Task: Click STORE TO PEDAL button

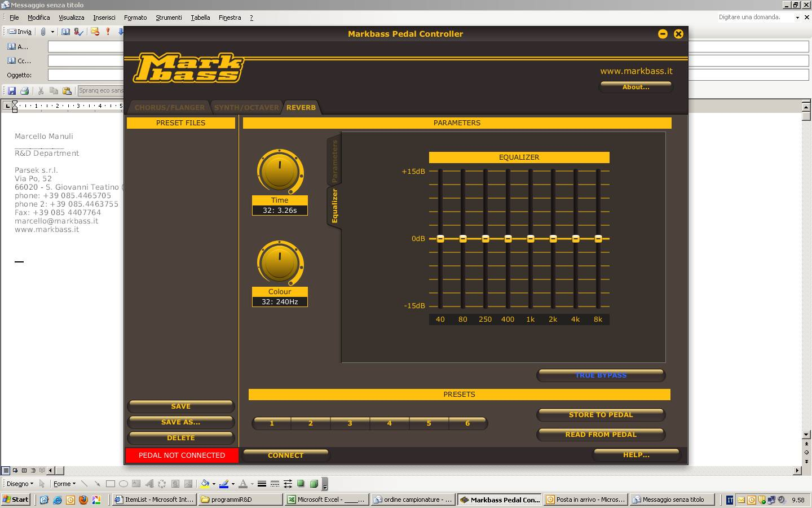Action: (x=601, y=415)
